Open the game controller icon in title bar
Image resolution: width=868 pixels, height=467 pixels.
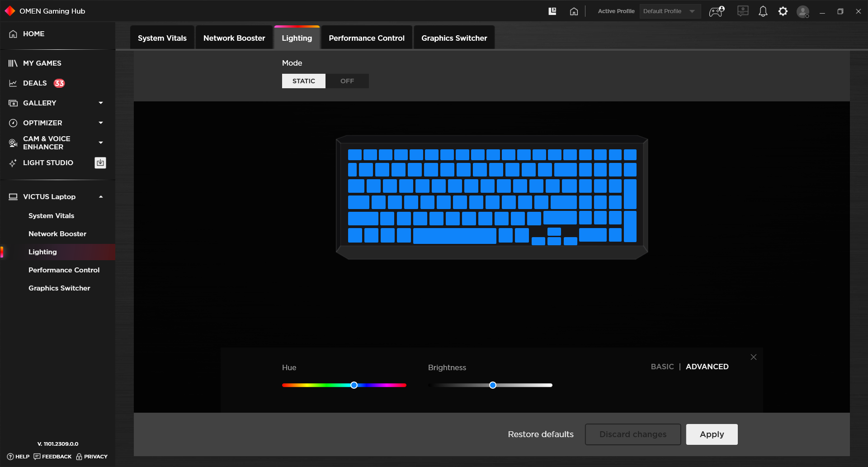tap(717, 11)
